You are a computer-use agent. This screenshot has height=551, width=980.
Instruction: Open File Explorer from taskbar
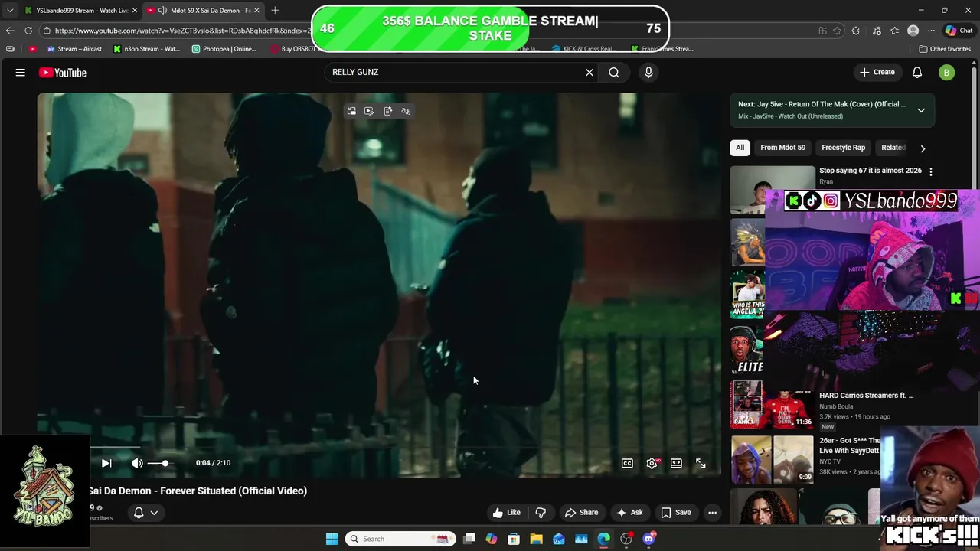(x=536, y=539)
